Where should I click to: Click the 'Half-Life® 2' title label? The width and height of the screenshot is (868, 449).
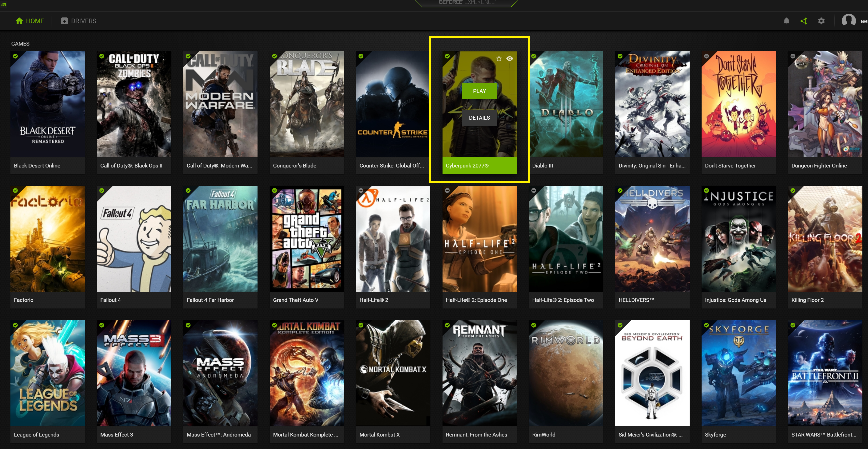[x=374, y=300]
